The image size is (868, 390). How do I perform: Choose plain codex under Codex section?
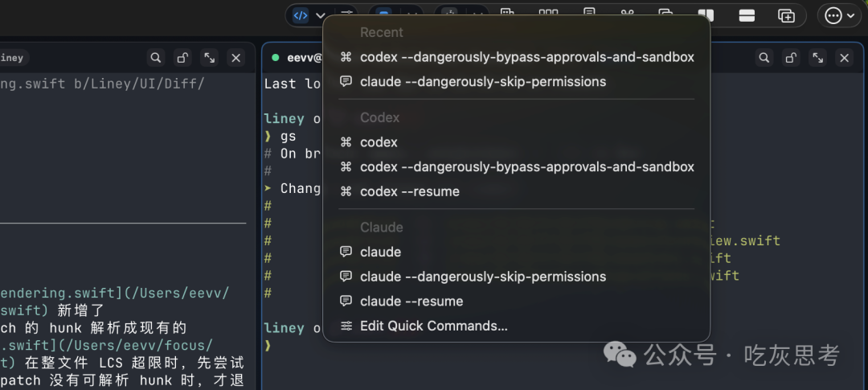coord(517,142)
